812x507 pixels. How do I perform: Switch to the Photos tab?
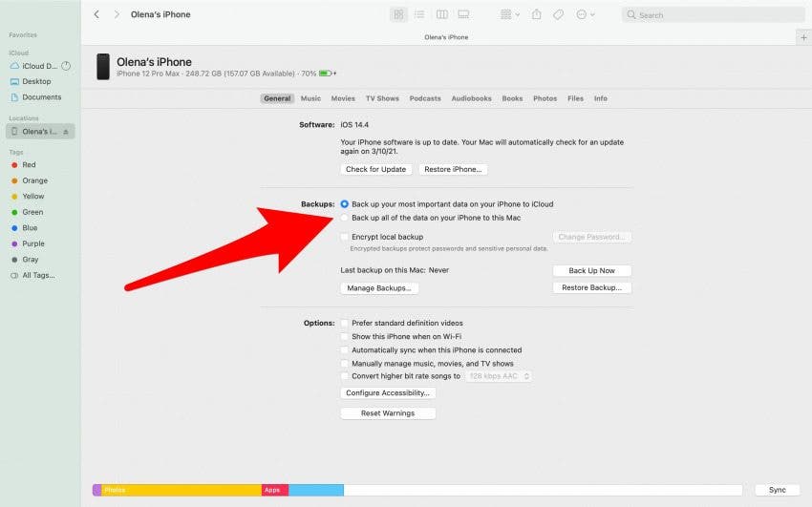pyautogui.click(x=545, y=98)
